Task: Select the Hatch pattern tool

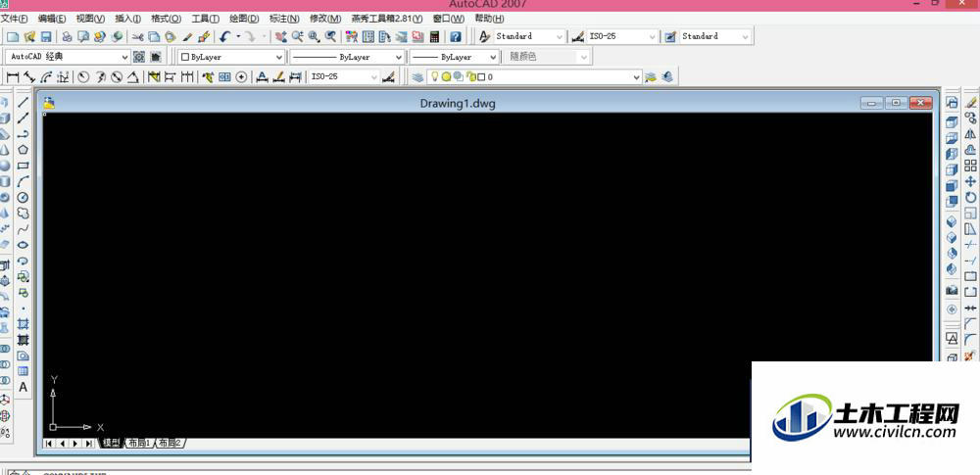Action: click(24, 324)
